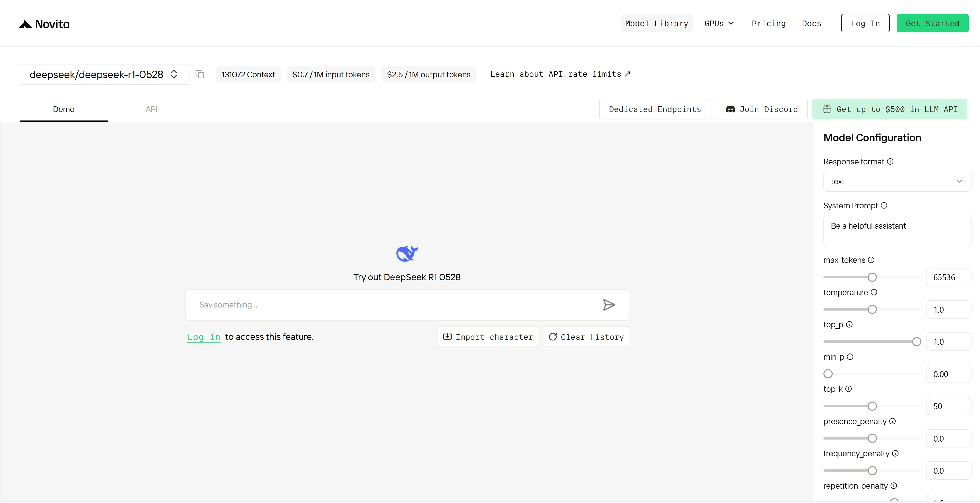Show info for repetition_penalty
The image size is (980, 503).
click(x=894, y=486)
